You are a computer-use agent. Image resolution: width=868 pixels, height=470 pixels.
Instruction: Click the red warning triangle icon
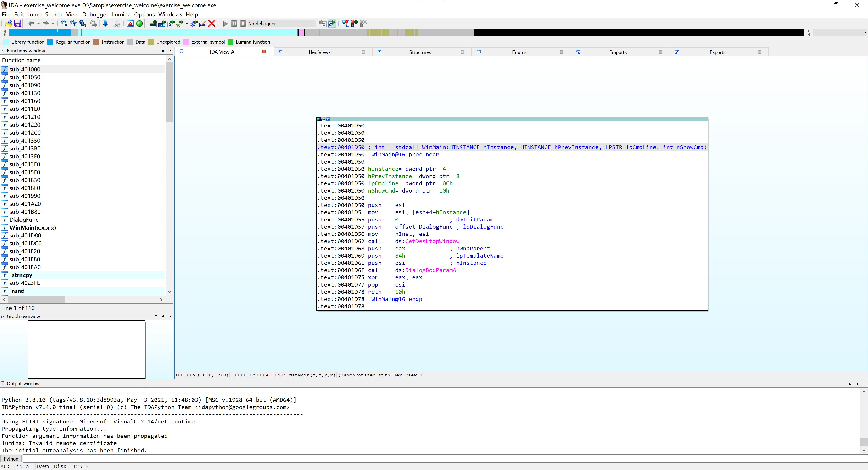tap(130, 23)
